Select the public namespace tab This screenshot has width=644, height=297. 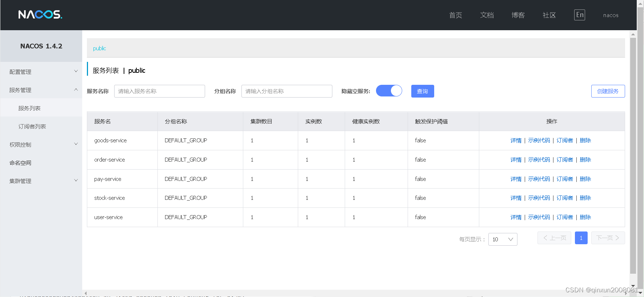click(x=99, y=48)
